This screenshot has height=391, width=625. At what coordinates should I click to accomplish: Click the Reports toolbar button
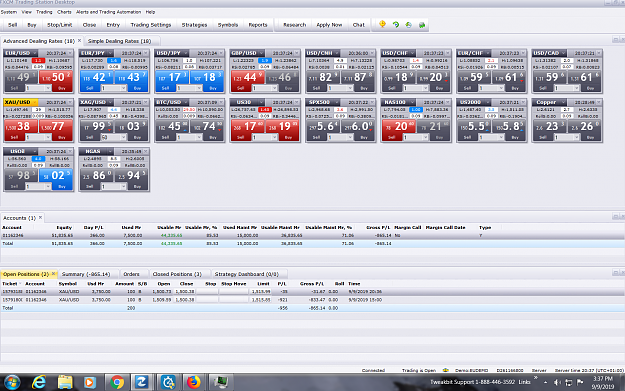(x=258, y=25)
